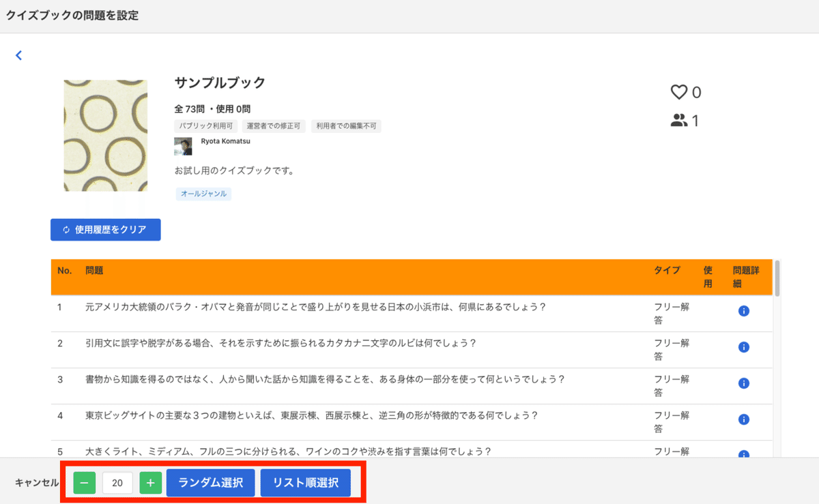Viewport: 819px width, 504px height.
Task: Click the minus button to decrease question count
Action: tap(83, 482)
